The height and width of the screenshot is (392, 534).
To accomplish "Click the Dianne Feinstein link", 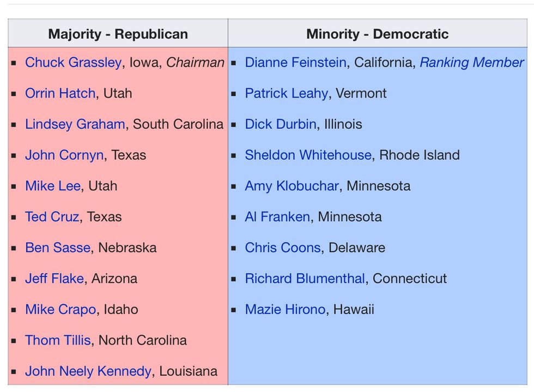I will click(295, 63).
